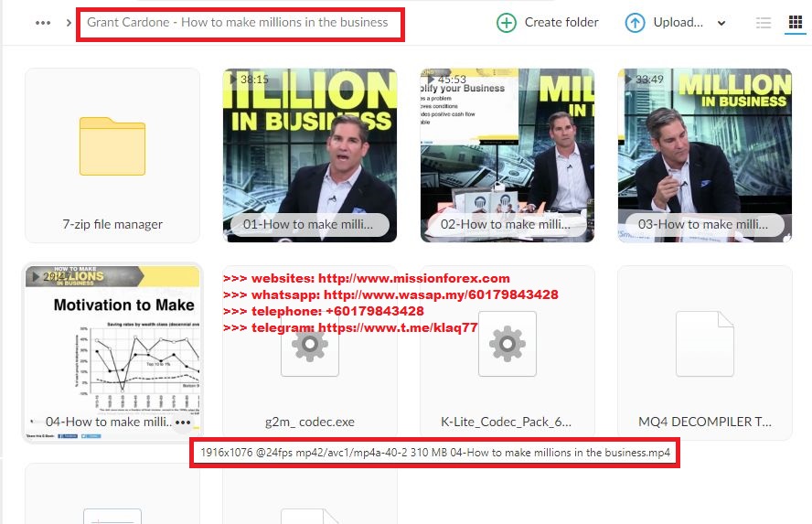Click the Create folder label

[x=561, y=22]
